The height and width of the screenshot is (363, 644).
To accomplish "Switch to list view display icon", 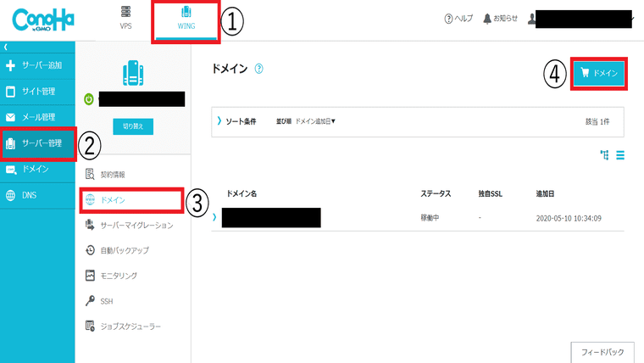I will tap(620, 155).
